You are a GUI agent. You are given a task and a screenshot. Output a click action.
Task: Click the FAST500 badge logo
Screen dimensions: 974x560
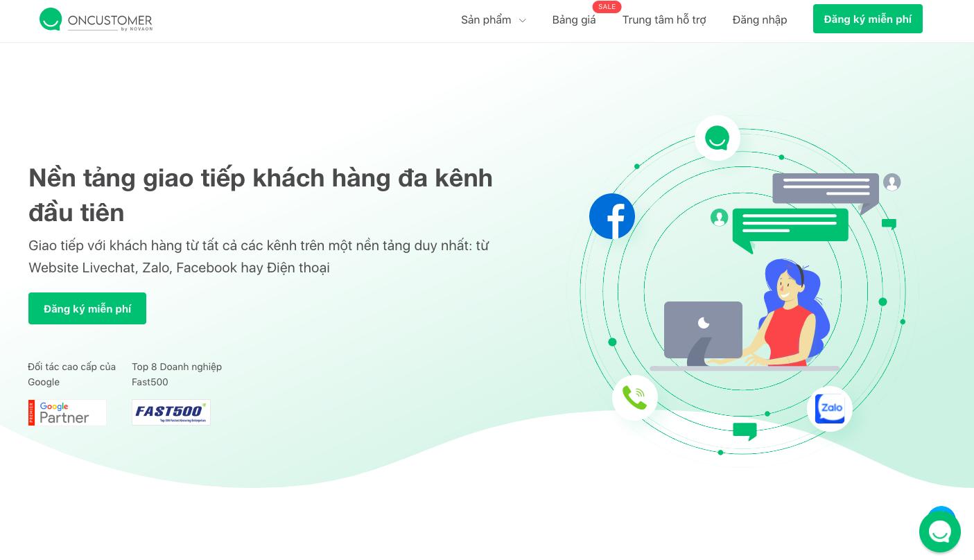[x=171, y=412]
